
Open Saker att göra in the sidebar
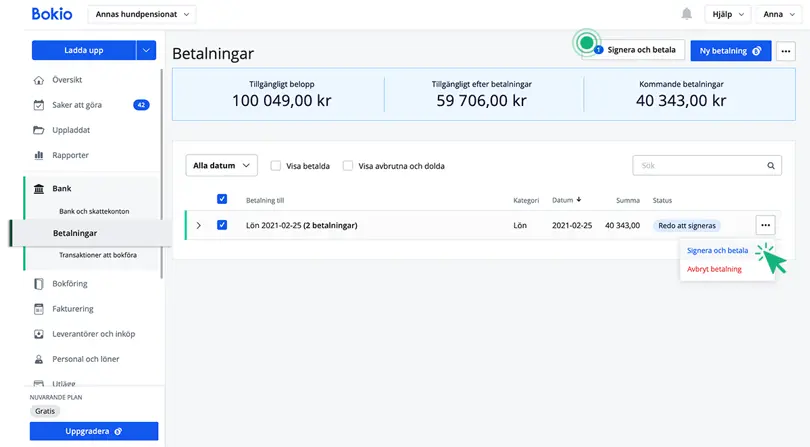(77, 105)
